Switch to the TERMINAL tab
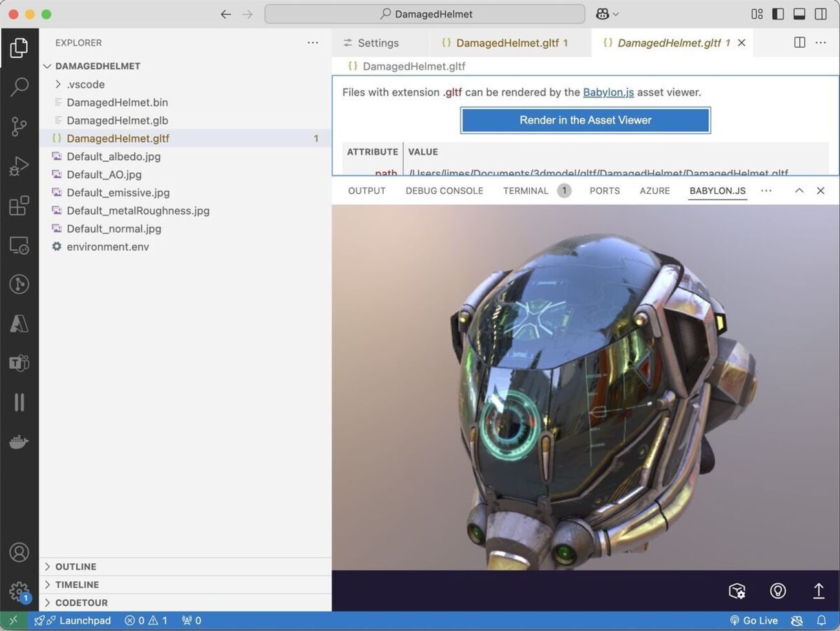The height and width of the screenshot is (631, 840). pyautogui.click(x=525, y=191)
